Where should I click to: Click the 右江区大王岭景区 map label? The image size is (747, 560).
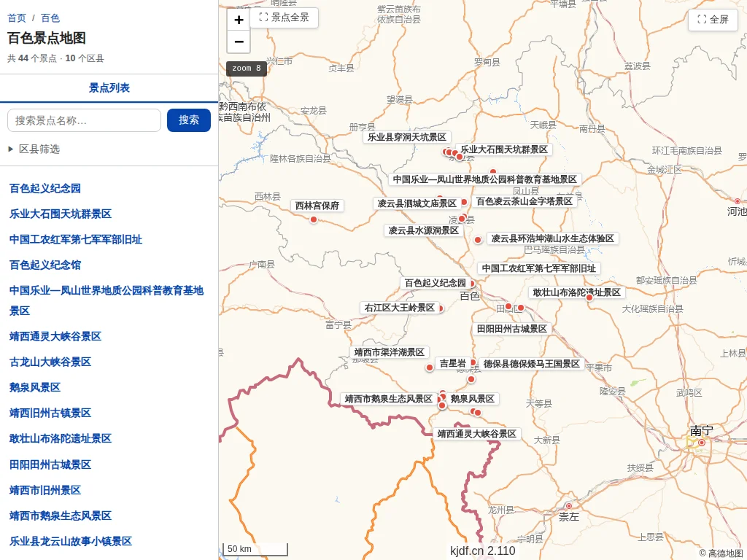400,308
